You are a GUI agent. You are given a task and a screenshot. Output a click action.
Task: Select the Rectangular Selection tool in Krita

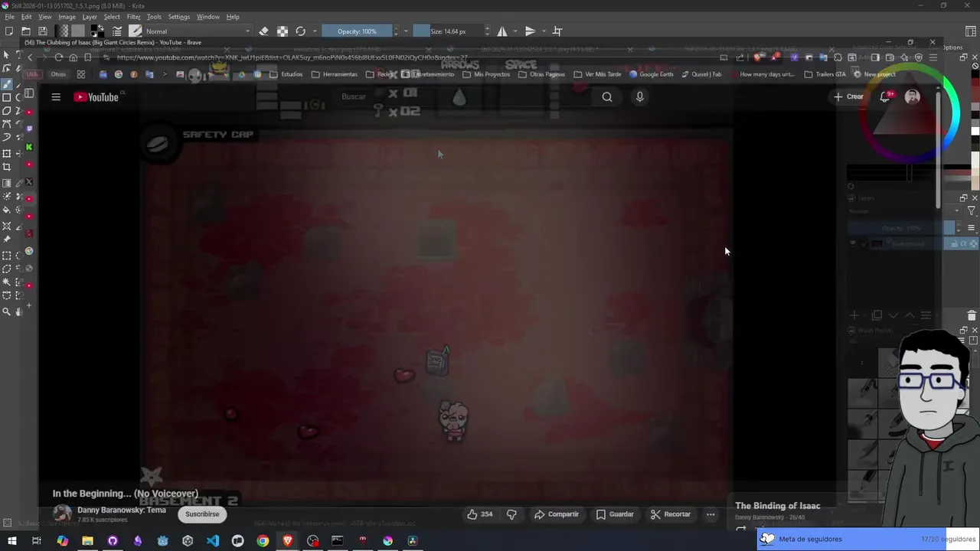pyautogui.click(x=7, y=256)
